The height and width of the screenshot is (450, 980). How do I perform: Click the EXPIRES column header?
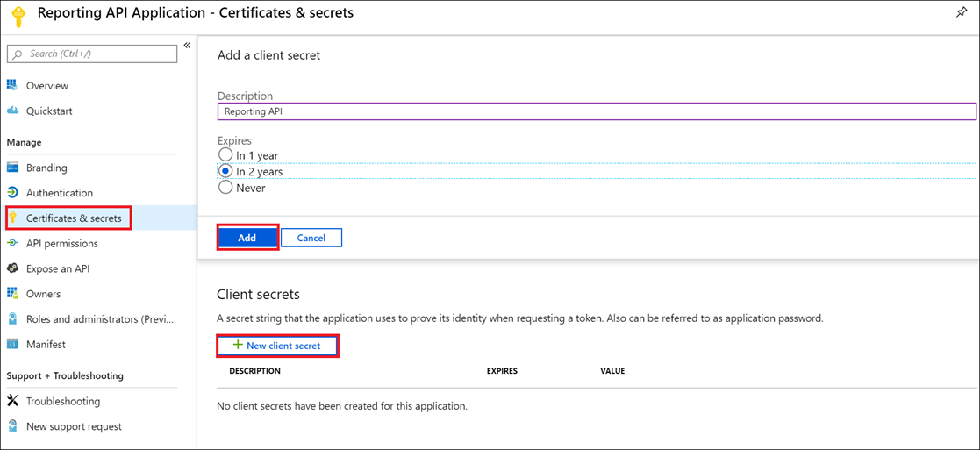click(502, 371)
